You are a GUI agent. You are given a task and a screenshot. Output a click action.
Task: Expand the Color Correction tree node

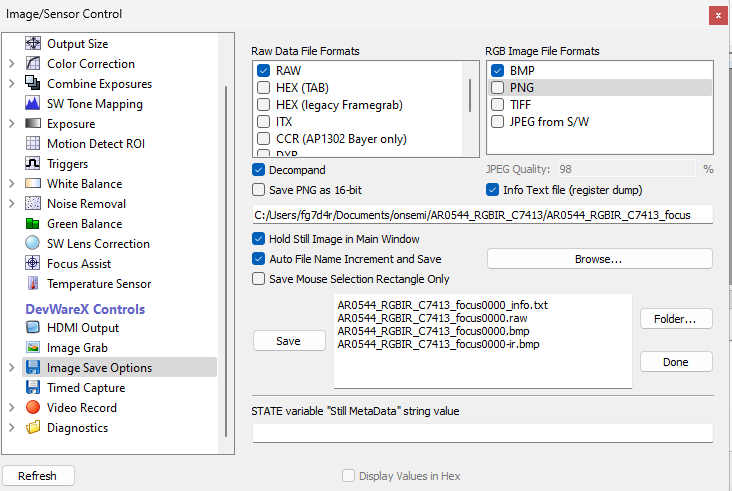click(x=11, y=64)
